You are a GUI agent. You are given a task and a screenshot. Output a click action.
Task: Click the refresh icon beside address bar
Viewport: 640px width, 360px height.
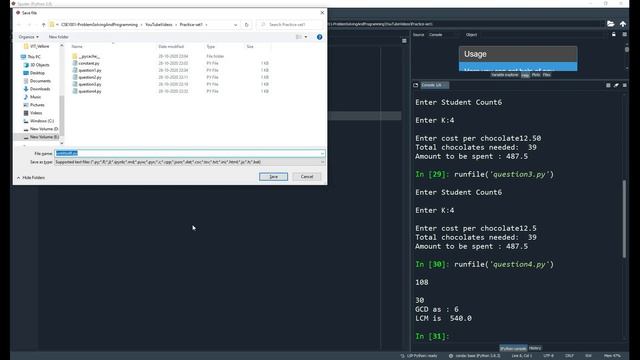247,24
